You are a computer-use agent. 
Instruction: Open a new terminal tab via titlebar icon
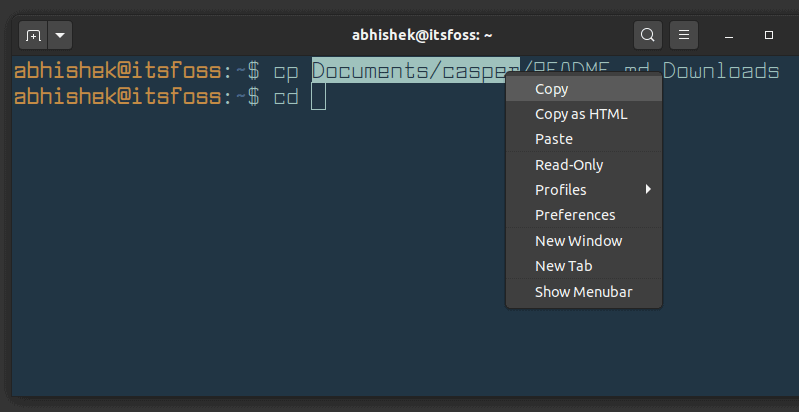33,36
